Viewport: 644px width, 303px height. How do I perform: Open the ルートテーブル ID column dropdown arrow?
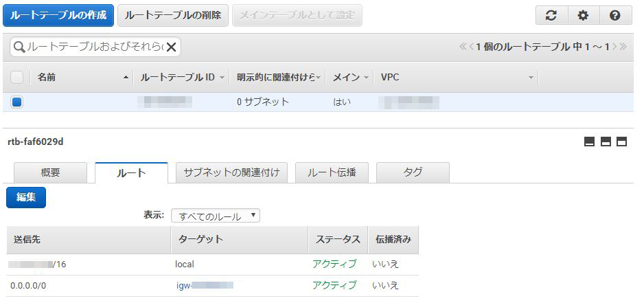(x=222, y=77)
